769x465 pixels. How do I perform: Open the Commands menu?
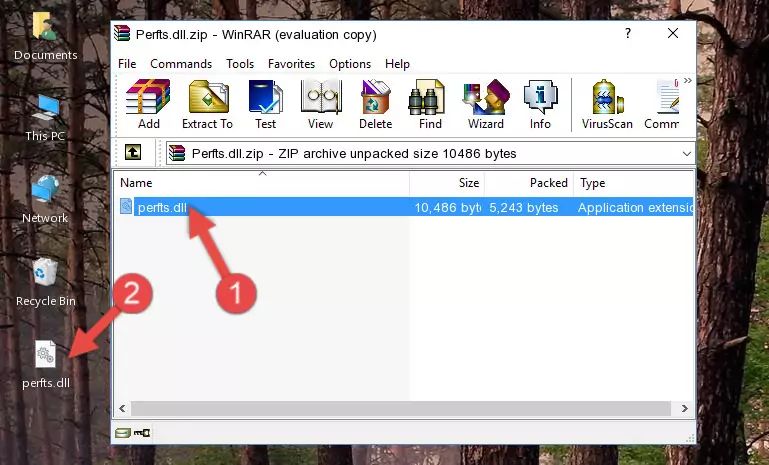pos(181,64)
